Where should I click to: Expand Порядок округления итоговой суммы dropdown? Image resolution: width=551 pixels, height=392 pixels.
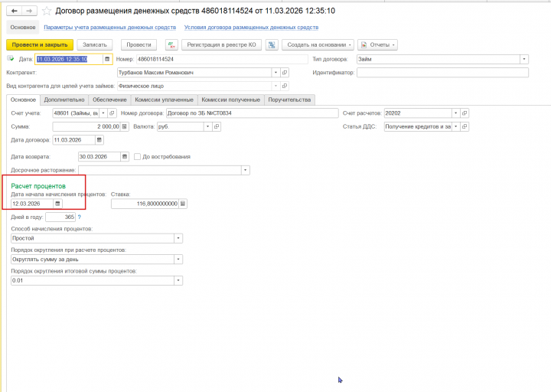[x=178, y=280]
